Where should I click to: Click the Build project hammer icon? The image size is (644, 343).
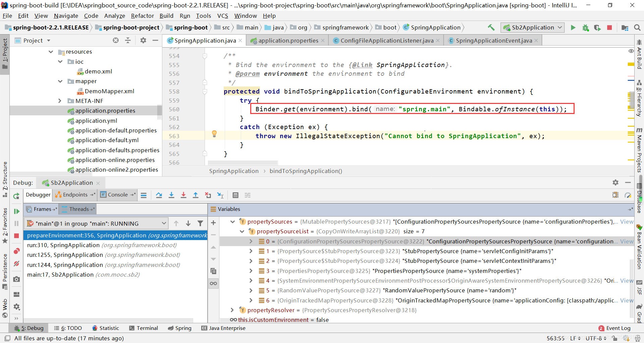491,27
